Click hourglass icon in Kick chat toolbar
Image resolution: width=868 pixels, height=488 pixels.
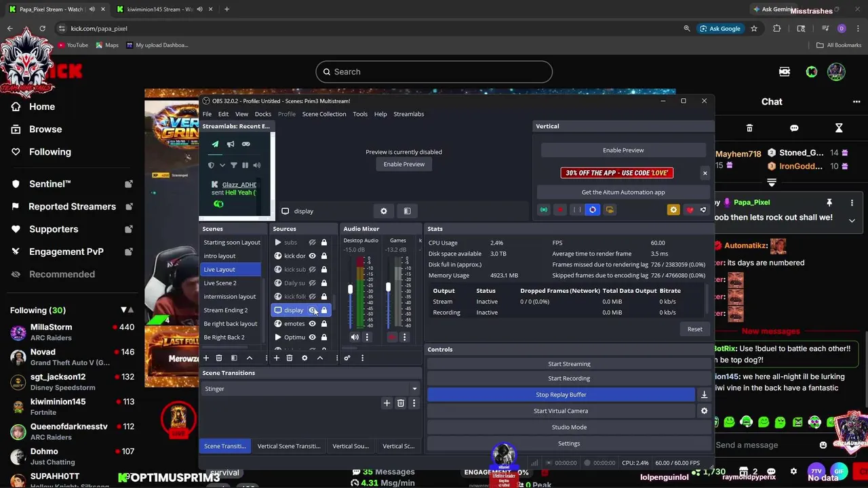point(839,128)
